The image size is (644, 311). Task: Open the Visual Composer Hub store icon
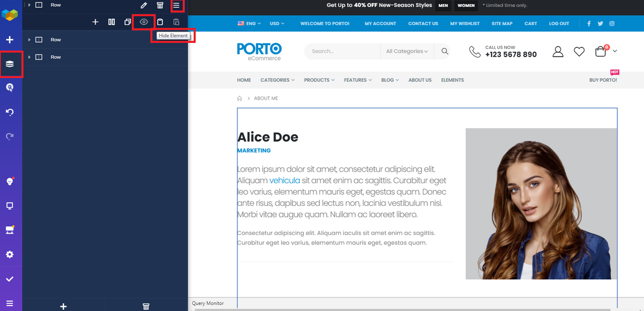[x=10, y=230]
